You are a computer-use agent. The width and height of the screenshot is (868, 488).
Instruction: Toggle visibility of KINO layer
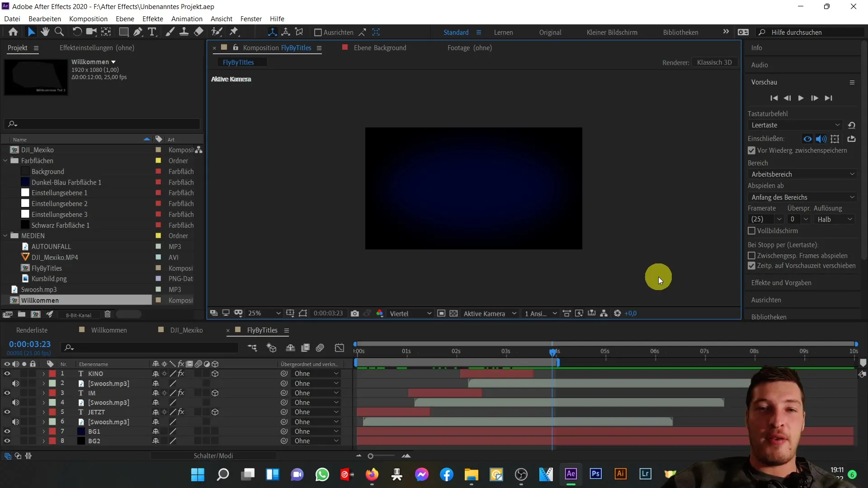pyautogui.click(x=7, y=374)
